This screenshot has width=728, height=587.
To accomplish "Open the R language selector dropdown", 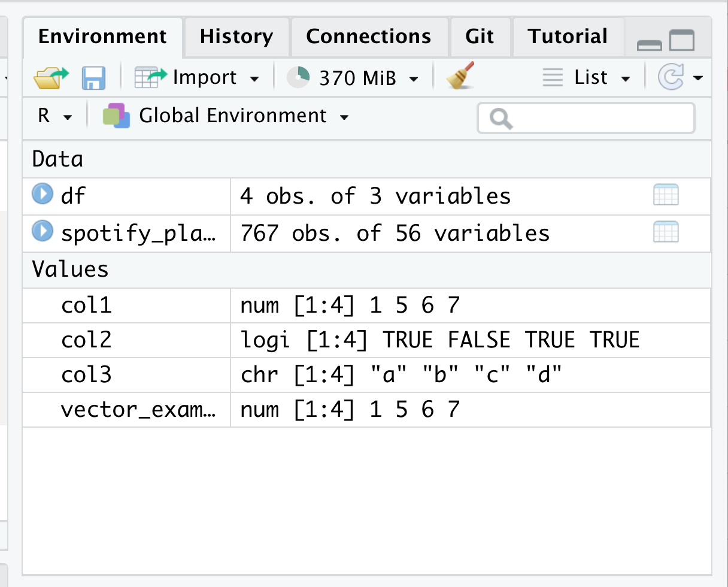I will 54,116.
